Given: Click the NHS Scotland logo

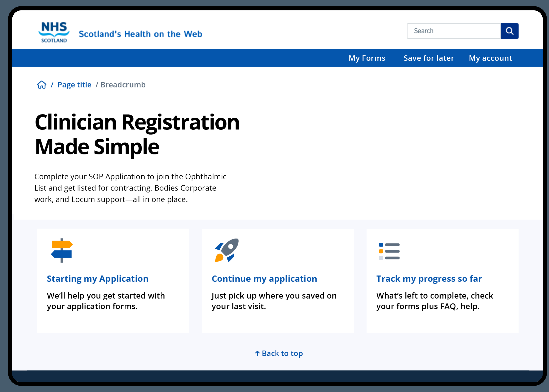Looking at the screenshot, I should (54, 32).
